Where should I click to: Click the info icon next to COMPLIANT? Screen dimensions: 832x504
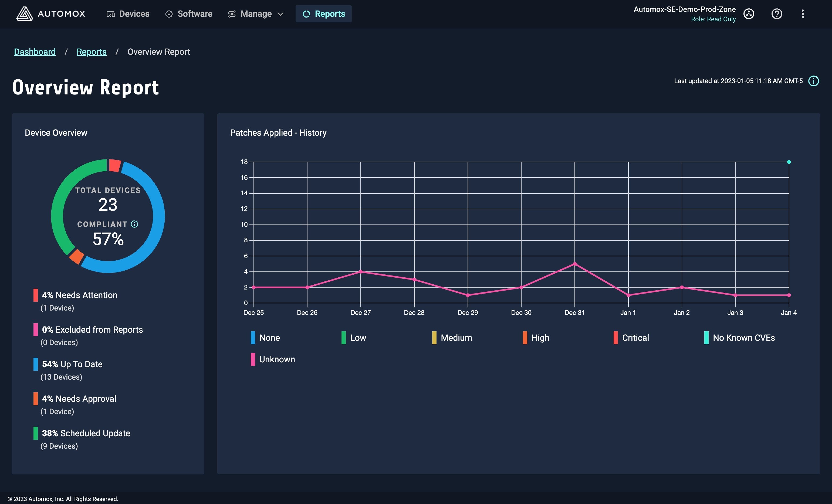tap(134, 224)
